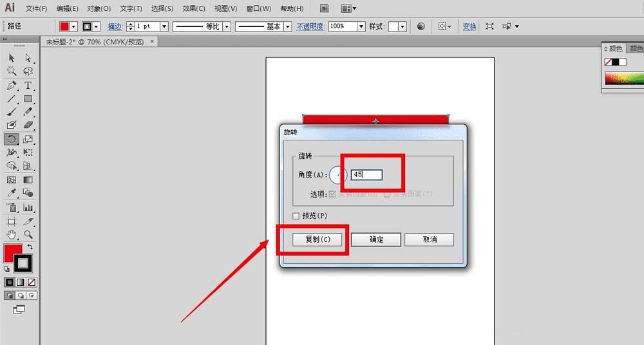Confirm rotation with 确定 button

(x=376, y=239)
